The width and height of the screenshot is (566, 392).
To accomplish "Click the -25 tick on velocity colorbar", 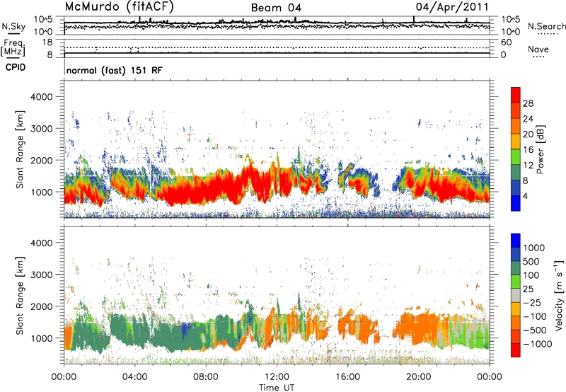I will [x=533, y=302].
